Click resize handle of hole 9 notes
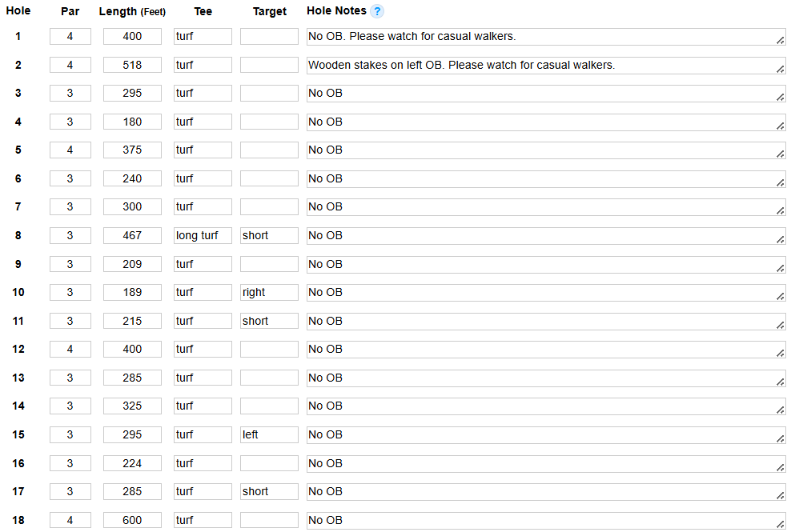 tap(781, 268)
